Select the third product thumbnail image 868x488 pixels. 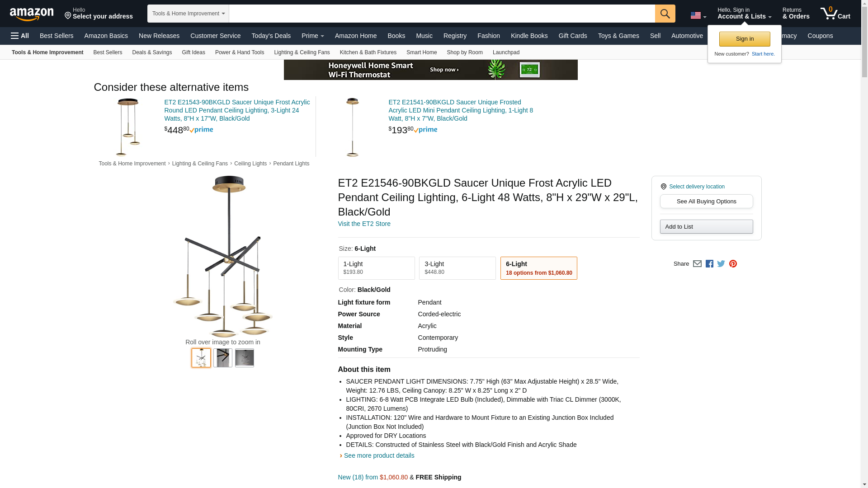pyautogui.click(x=244, y=358)
